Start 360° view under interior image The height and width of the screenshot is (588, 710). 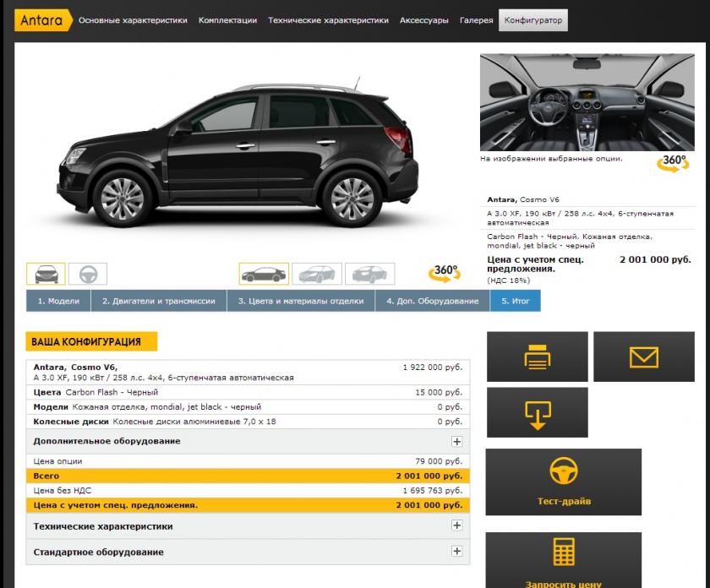674,163
